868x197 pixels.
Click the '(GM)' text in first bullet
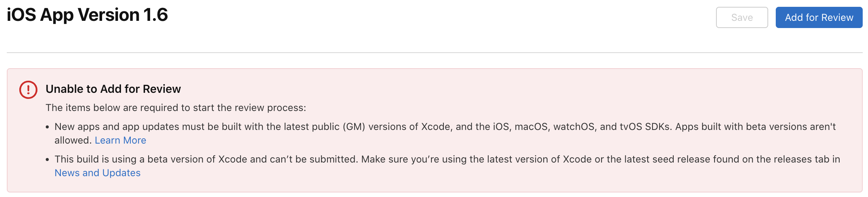354,127
